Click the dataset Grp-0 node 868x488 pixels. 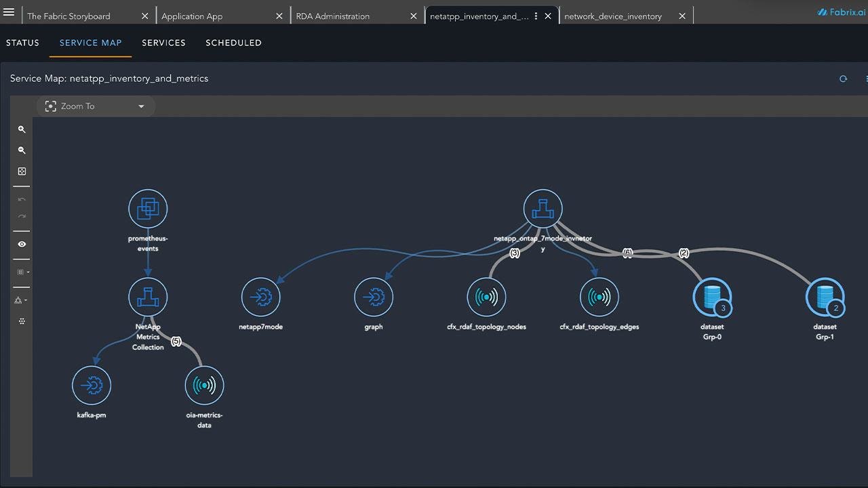point(711,297)
